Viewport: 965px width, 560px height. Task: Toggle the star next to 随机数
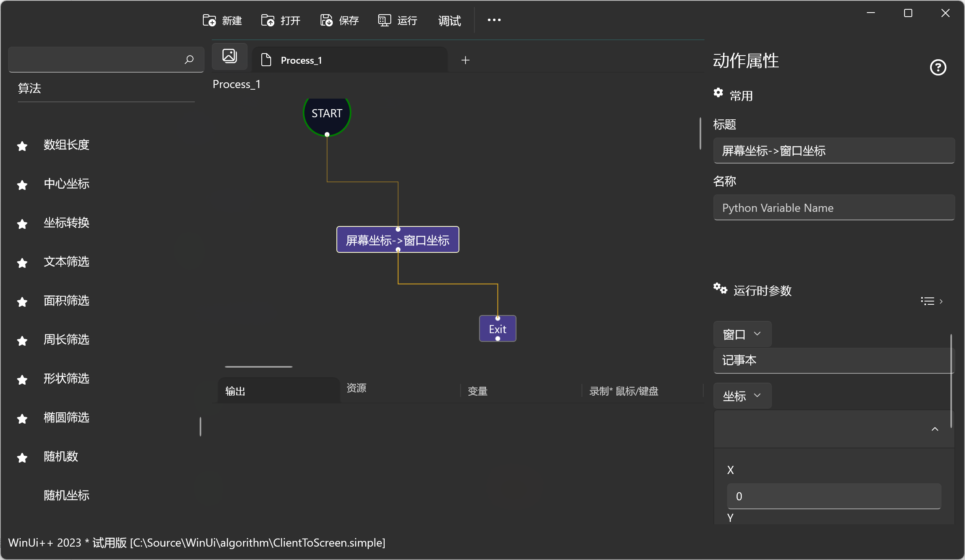pos(22,457)
